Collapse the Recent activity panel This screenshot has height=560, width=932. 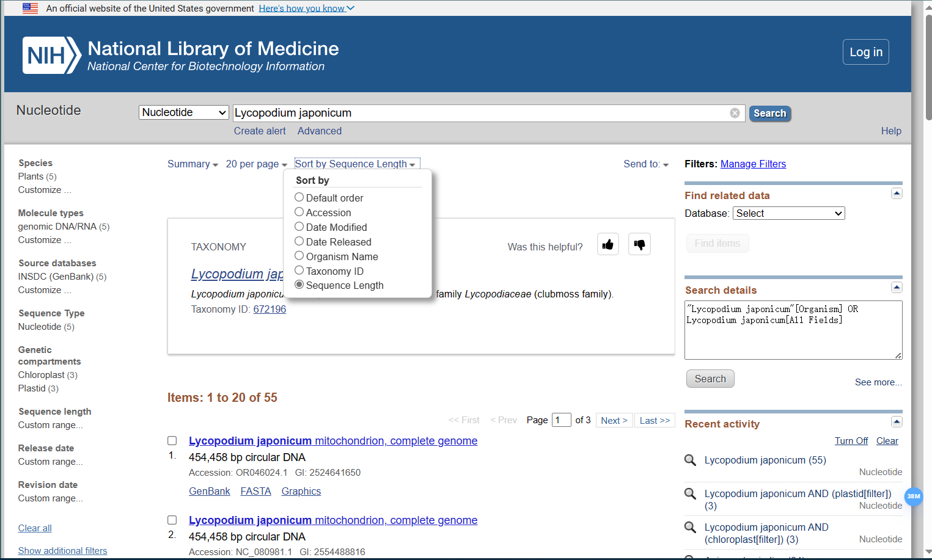coord(897,421)
